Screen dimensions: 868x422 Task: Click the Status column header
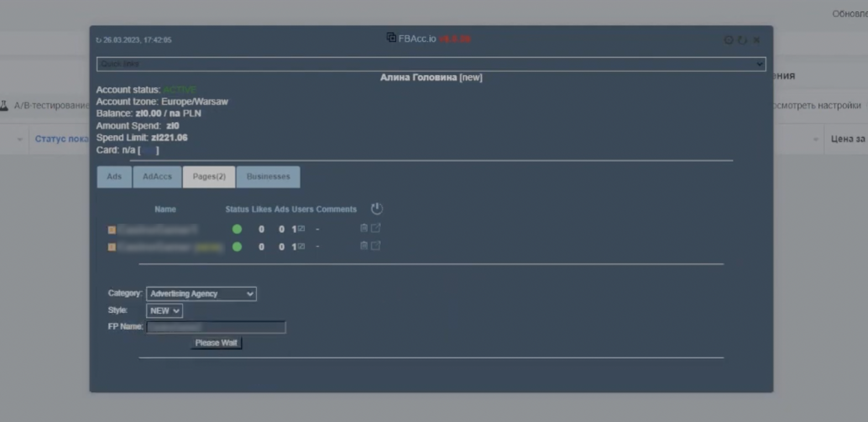coord(237,209)
